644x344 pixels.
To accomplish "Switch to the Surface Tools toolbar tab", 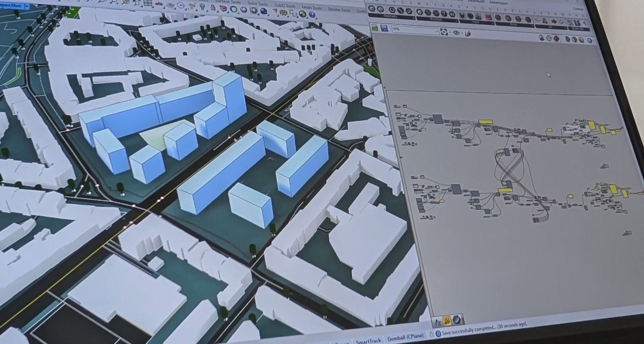I will pyautogui.click(x=227, y=2).
